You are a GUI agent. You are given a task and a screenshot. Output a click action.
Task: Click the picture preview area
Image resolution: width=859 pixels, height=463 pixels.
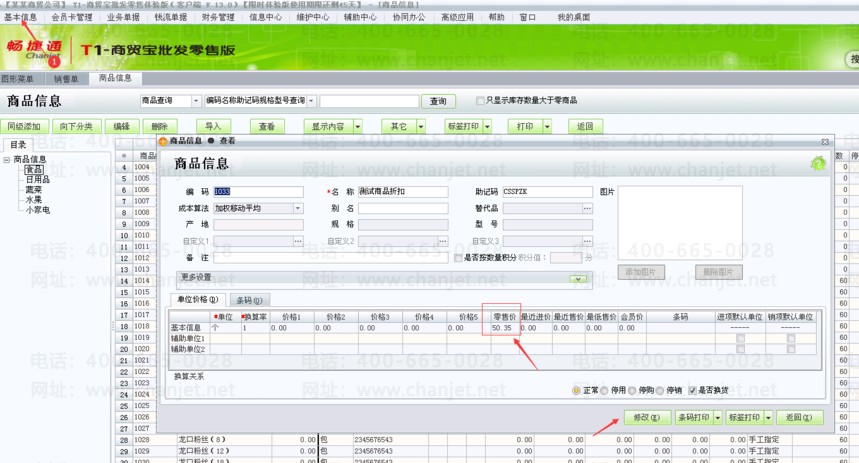pos(680,223)
